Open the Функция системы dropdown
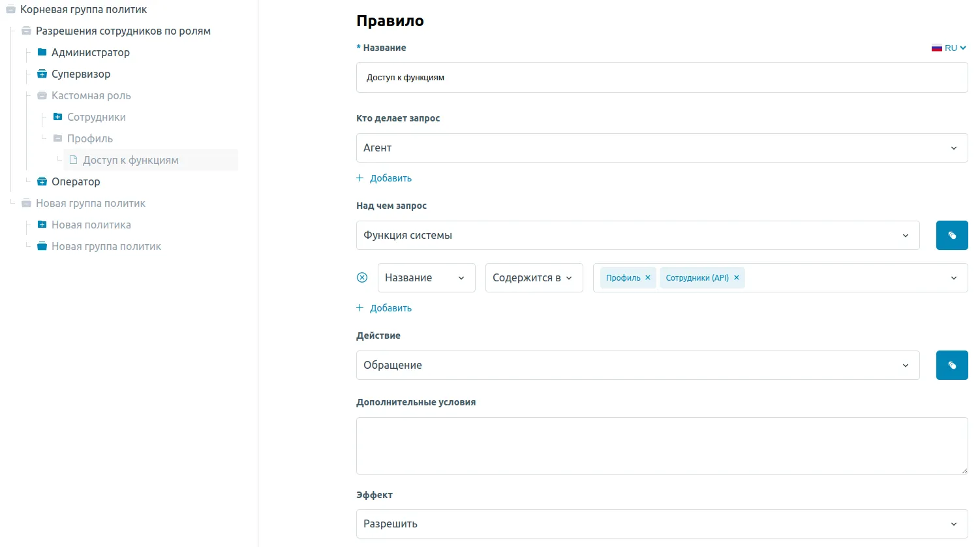The image size is (980, 547). tap(637, 236)
